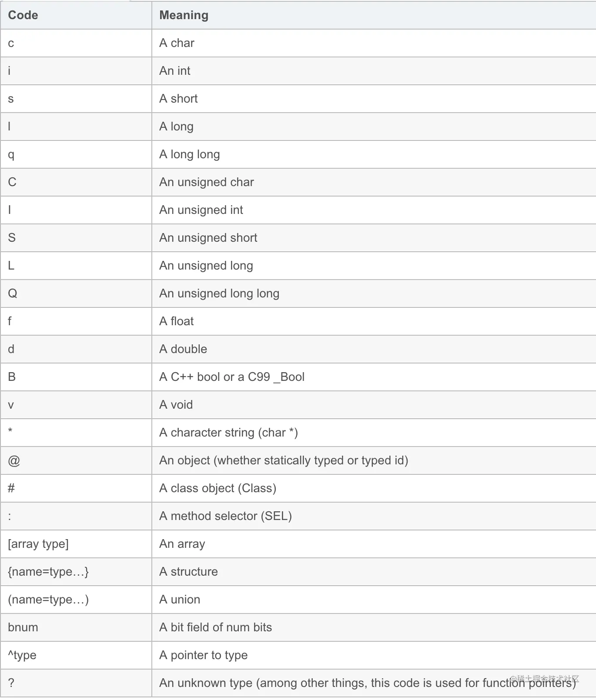596x700 pixels.
Task: Click the "?" unknown type code
Action: click(11, 683)
